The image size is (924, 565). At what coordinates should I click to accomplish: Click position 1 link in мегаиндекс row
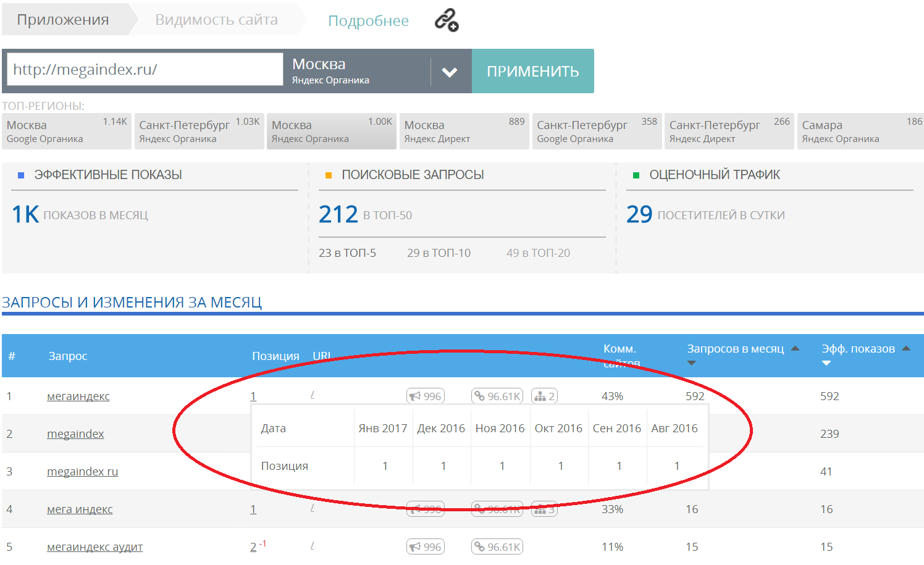[253, 396]
